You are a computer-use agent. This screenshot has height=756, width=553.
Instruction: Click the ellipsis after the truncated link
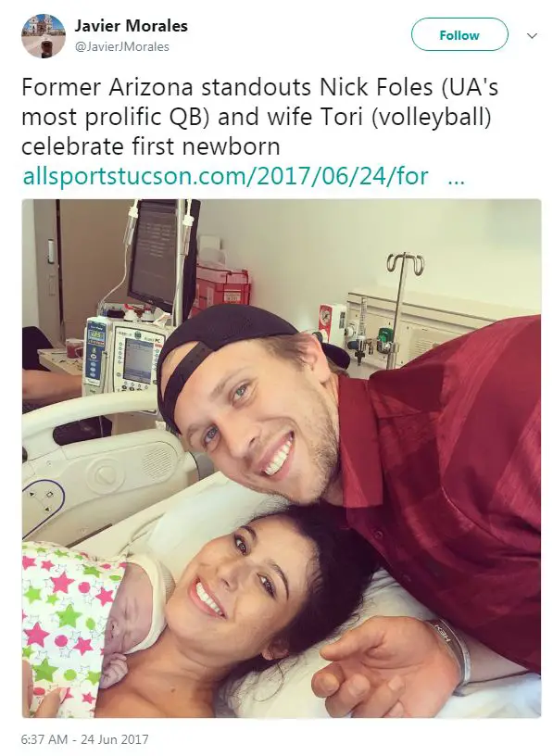coord(456,179)
